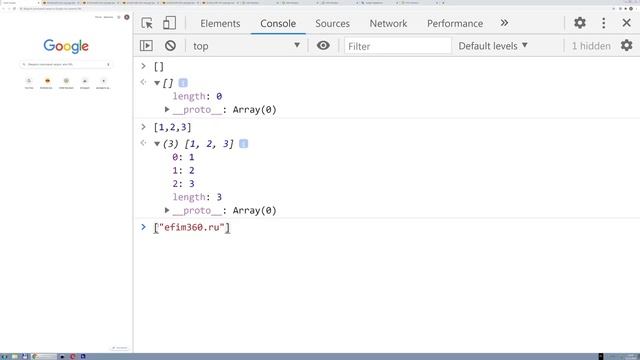Open the Google apps grid icon
This screenshot has height=360, width=640.
tap(119, 17)
